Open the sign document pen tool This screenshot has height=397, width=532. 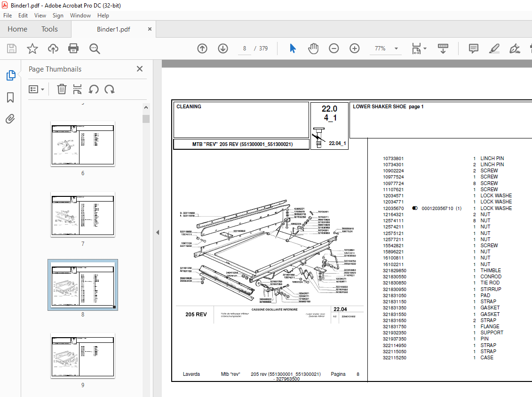[x=515, y=49]
